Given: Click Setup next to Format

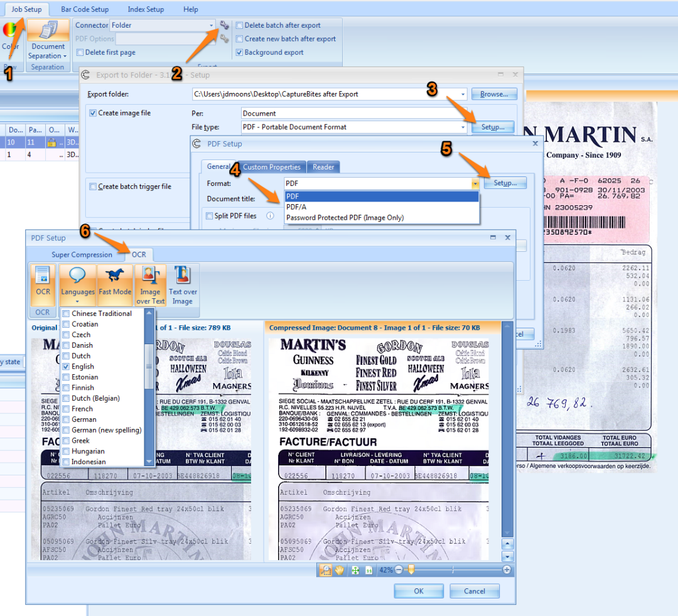Looking at the screenshot, I should pos(505,183).
